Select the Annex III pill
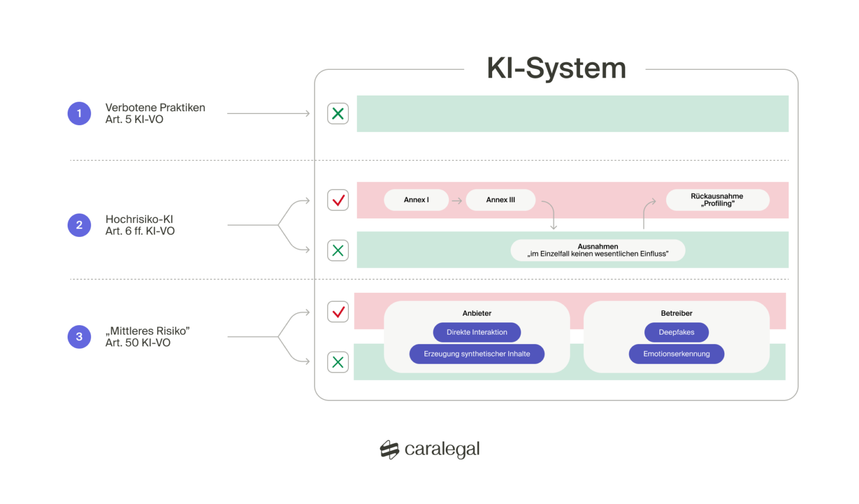Viewport: 859px width, 504px height. [x=501, y=200]
